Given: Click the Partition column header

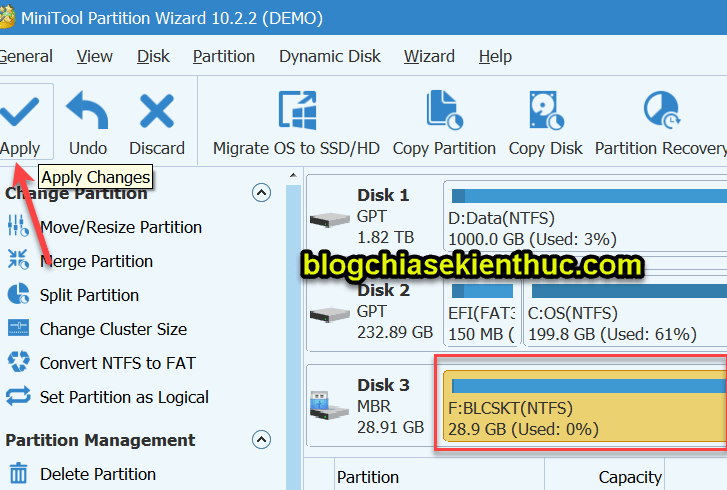Looking at the screenshot, I should [439, 477].
